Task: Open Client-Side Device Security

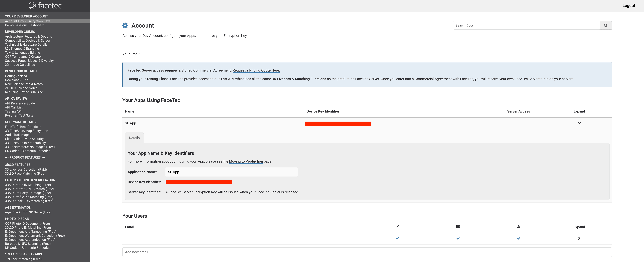Action: pyautogui.click(x=24, y=139)
